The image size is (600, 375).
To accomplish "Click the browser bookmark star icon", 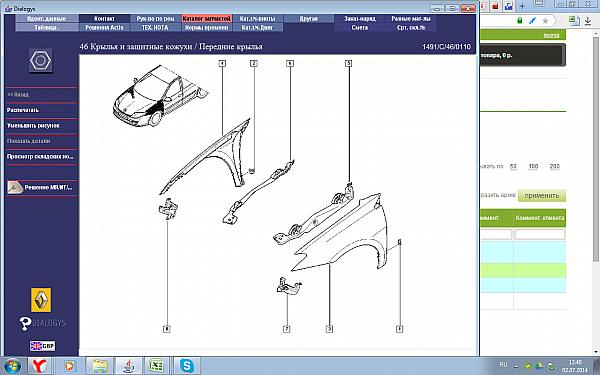I will pyautogui.click(x=545, y=21).
